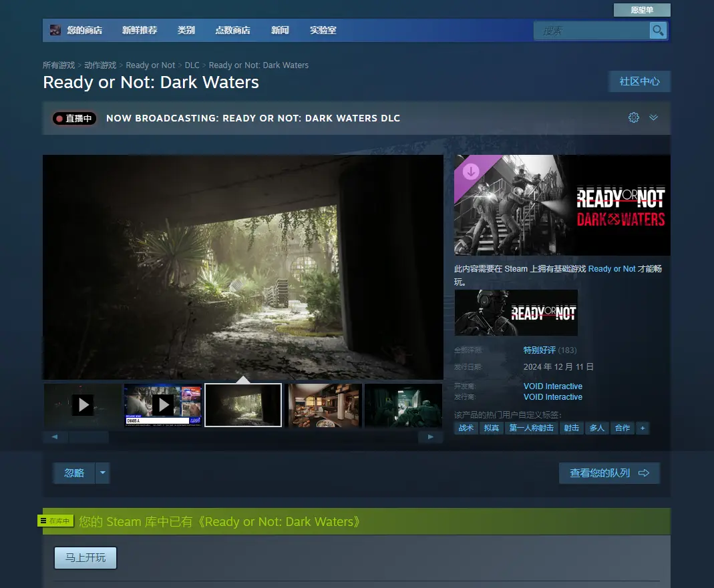This screenshot has height=588, width=714.
Task: Click the 战术 tag
Action: [x=466, y=428]
